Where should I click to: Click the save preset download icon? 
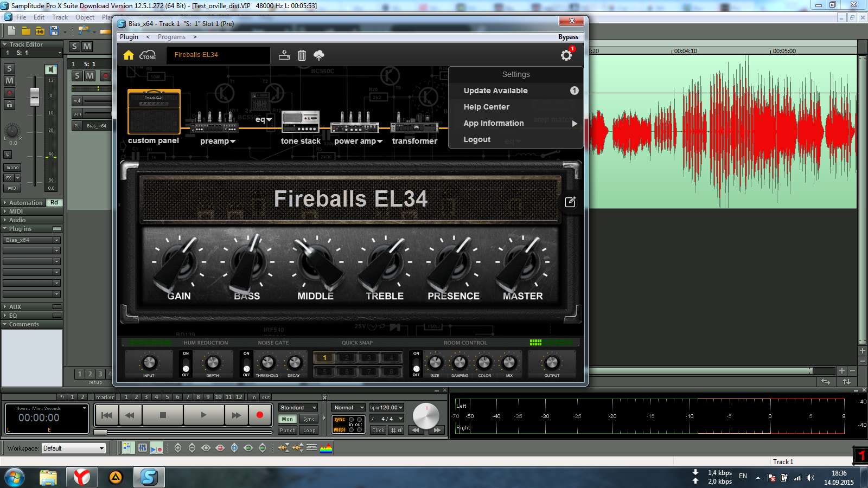284,55
